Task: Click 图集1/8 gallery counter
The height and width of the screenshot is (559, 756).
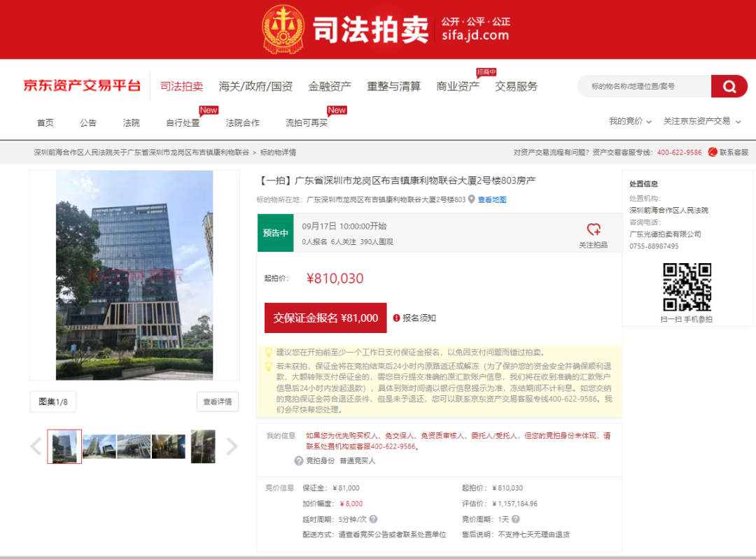Action: pos(53,402)
